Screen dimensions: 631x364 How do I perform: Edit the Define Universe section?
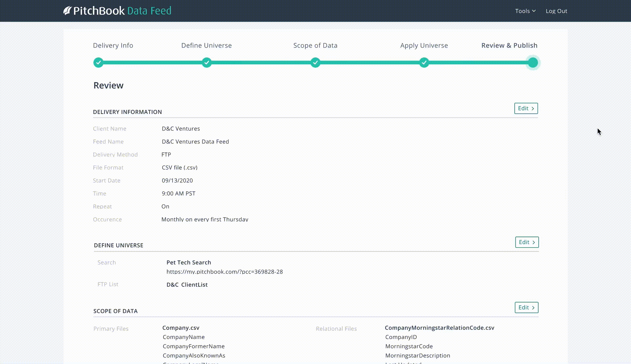[x=527, y=242]
